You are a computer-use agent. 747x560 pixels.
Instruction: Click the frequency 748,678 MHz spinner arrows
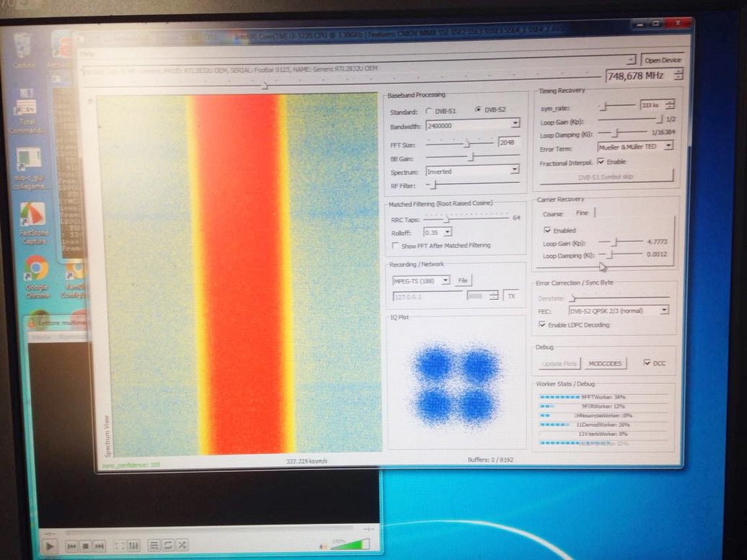pyautogui.click(x=679, y=74)
